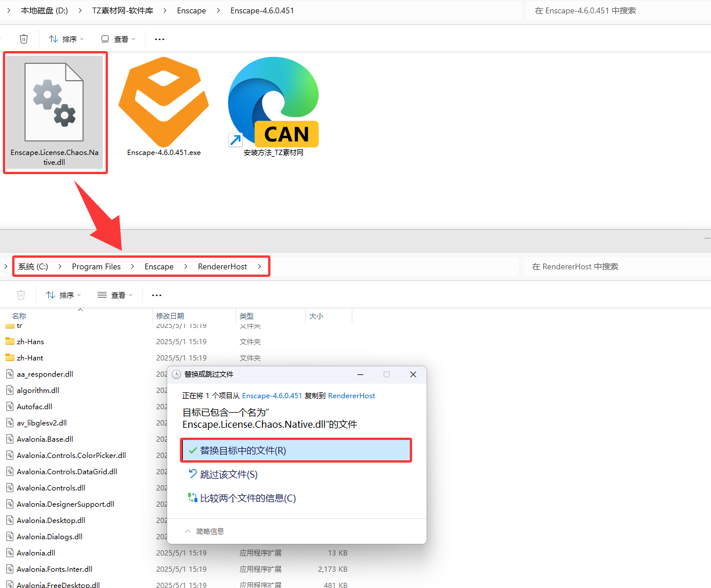Expand chevron after Program Files breadcrumb
The width and height of the screenshot is (711, 588).
pyautogui.click(x=132, y=266)
